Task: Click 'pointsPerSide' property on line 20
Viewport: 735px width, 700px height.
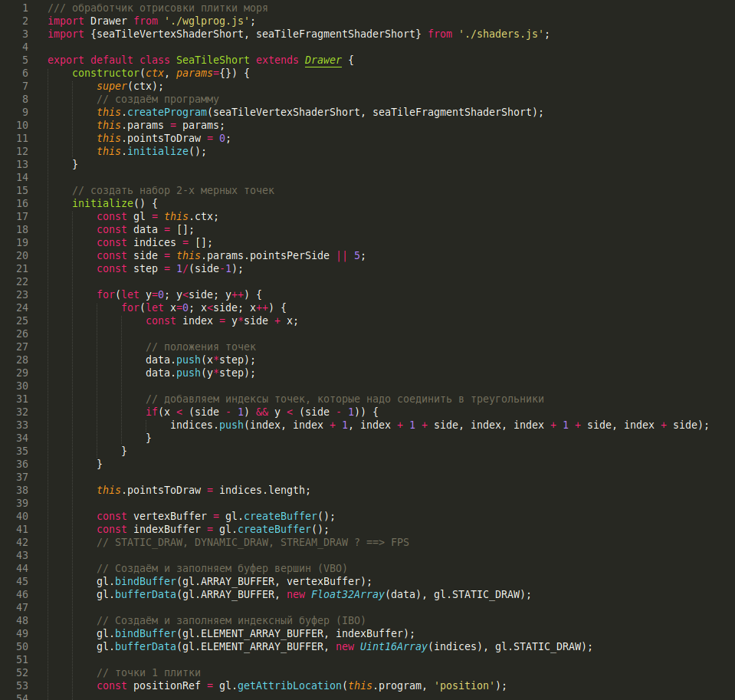Action: coord(290,255)
